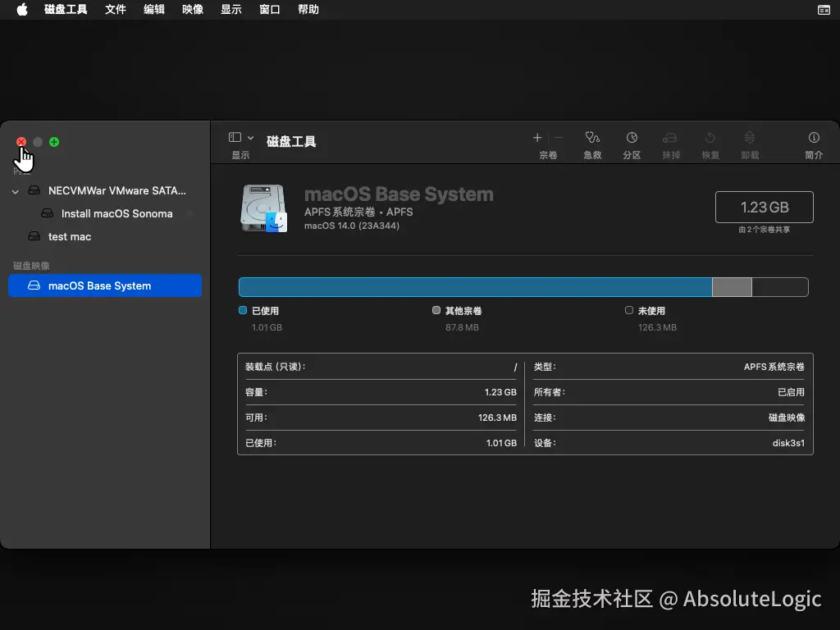Add a volume with the plus icon
Screen dimensions: 840x630
tap(537, 138)
